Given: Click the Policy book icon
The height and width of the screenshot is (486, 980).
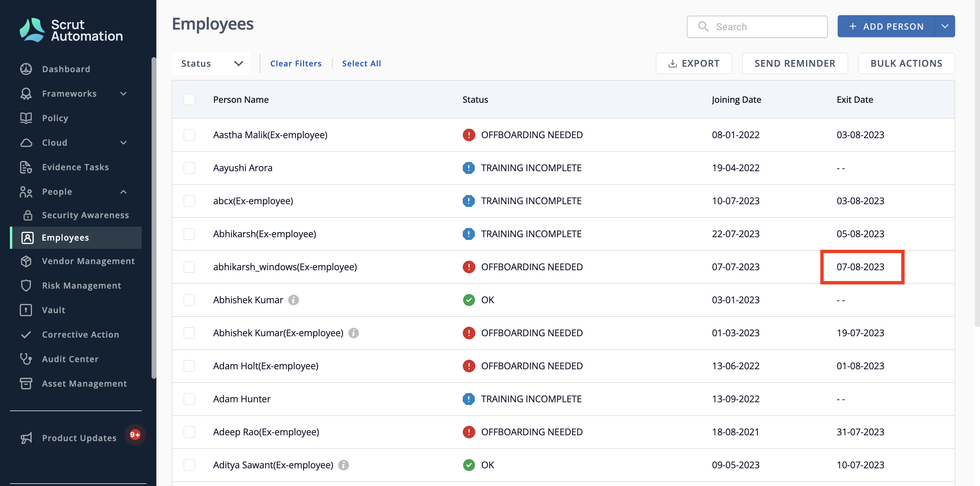Looking at the screenshot, I should tap(26, 118).
